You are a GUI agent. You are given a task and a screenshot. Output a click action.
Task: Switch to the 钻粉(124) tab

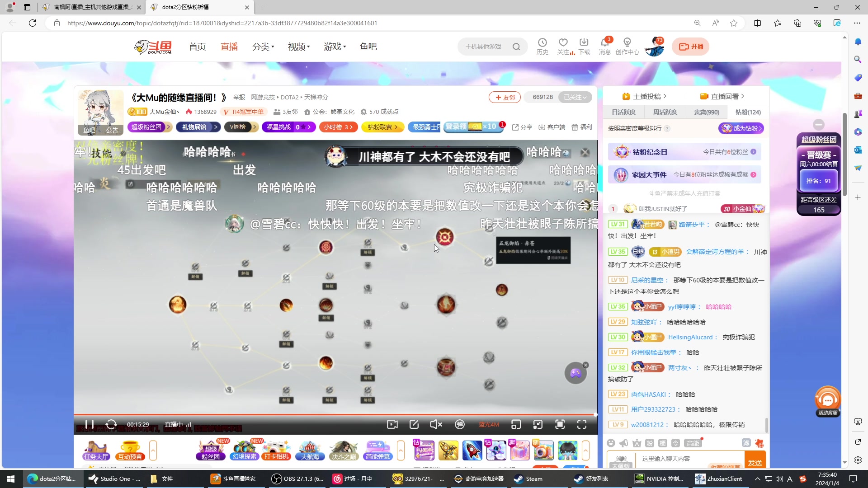(x=748, y=112)
